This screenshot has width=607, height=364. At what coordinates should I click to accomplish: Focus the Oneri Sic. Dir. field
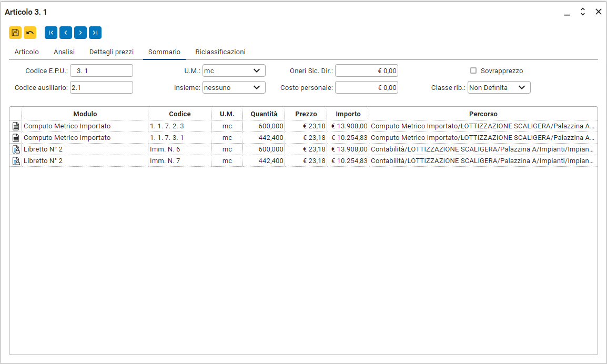(x=366, y=70)
